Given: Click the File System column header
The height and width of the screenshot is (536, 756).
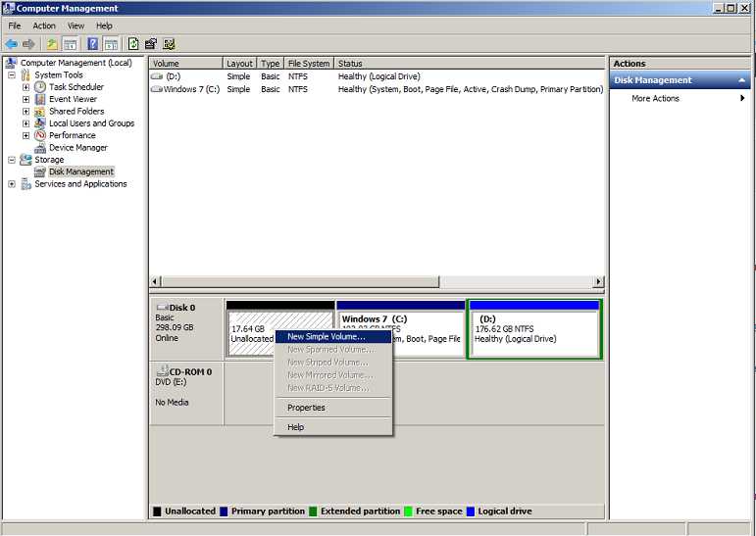Looking at the screenshot, I should point(309,64).
